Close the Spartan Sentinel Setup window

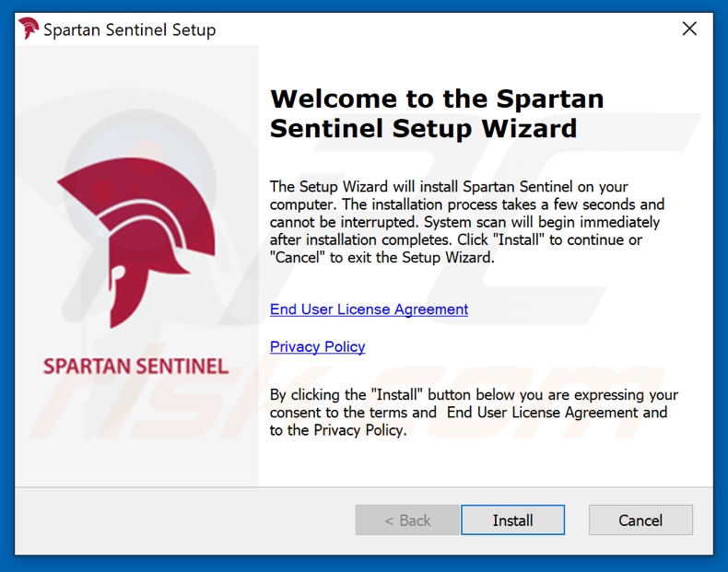(x=689, y=29)
